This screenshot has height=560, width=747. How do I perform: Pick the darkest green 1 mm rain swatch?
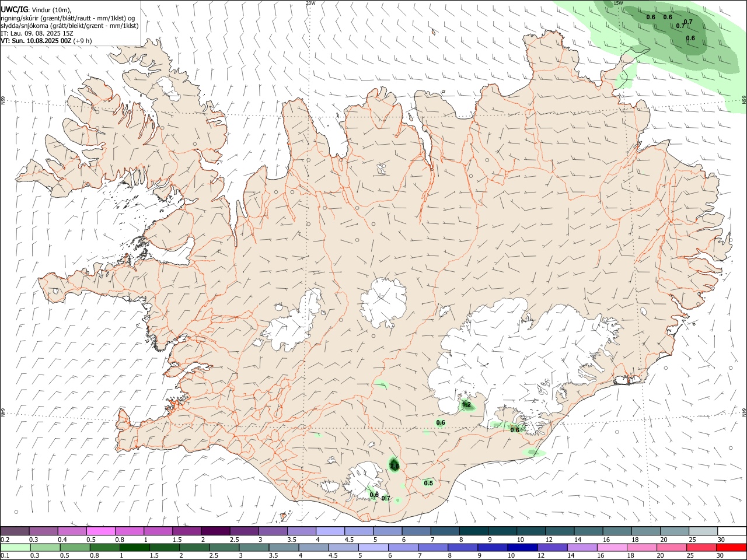click(x=134, y=547)
